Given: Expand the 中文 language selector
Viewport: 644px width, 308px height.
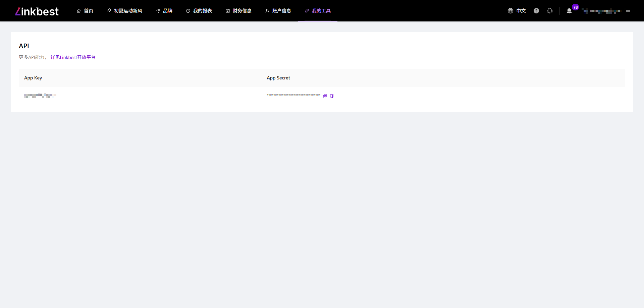Looking at the screenshot, I should click(x=521, y=11).
